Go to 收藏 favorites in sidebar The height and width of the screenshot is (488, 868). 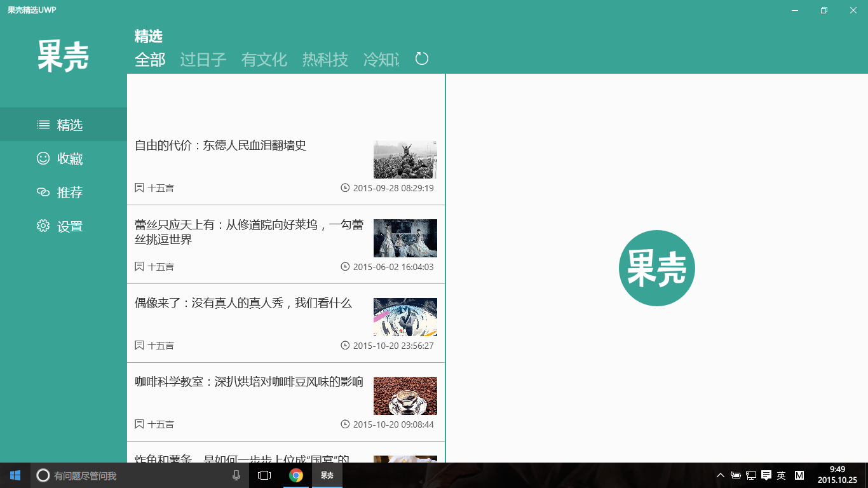70,159
